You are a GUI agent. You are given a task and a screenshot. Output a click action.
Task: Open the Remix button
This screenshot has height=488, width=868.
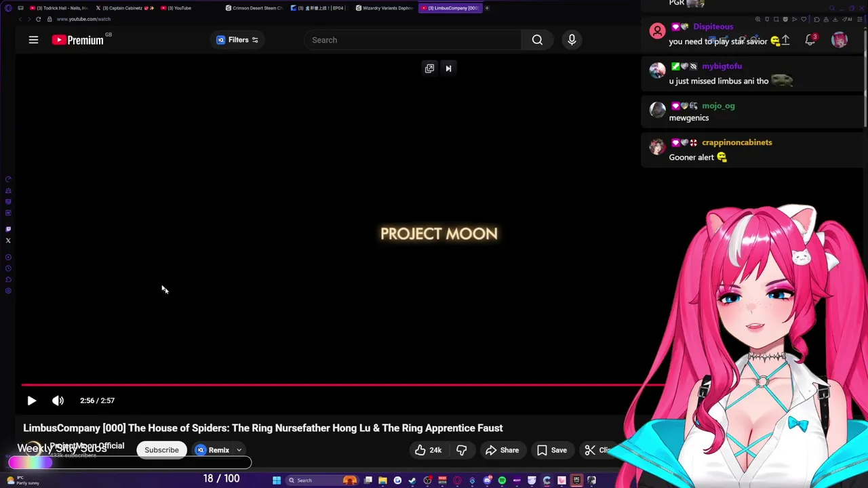213,450
